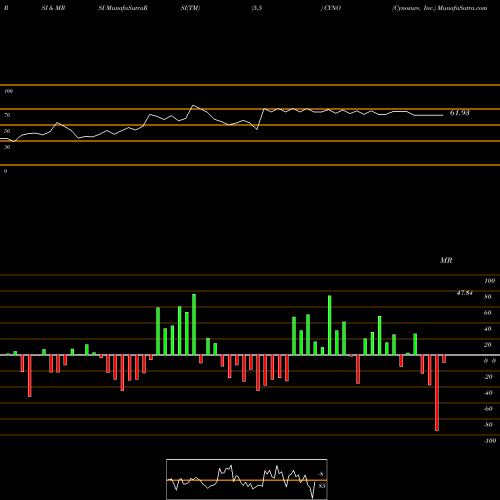Click the RSI value label 61.93
Screen dimensions: 500x500
tap(459, 113)
